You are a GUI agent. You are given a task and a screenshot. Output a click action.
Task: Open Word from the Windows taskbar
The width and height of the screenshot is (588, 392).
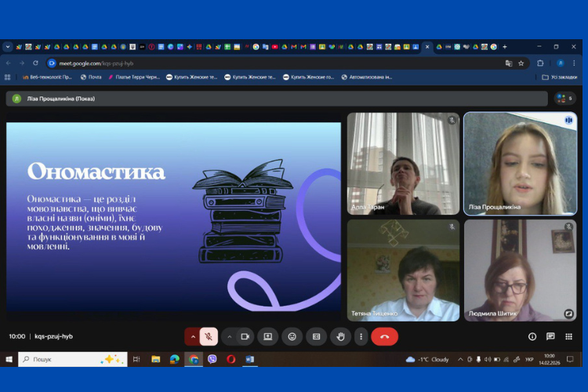pyautogui.click(x=250, y=359)
